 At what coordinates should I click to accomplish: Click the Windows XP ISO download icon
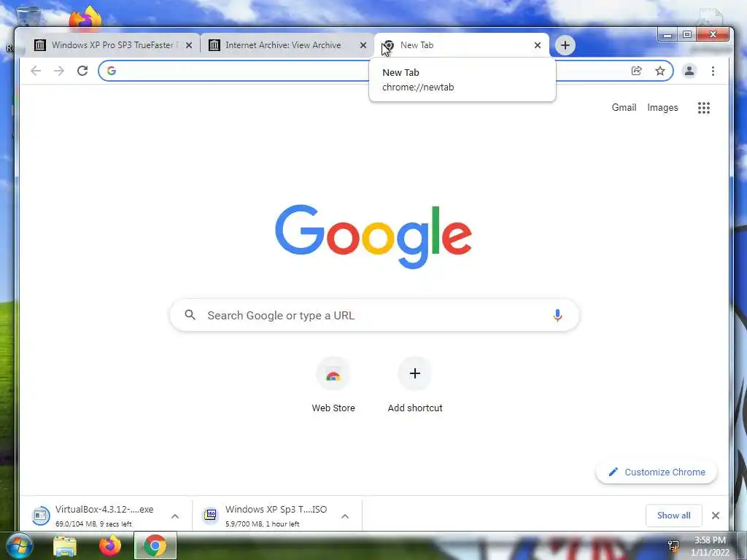[x=211, y=515]
